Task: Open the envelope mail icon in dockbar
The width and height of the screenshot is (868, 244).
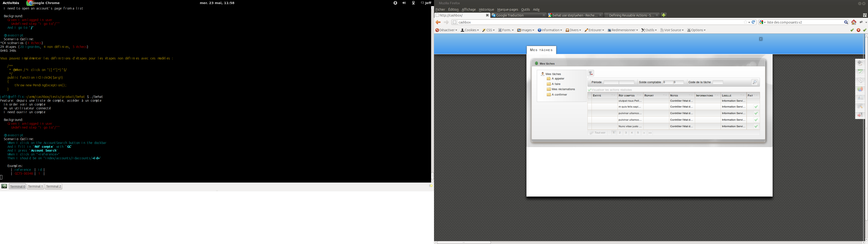Action: point(860,81)
